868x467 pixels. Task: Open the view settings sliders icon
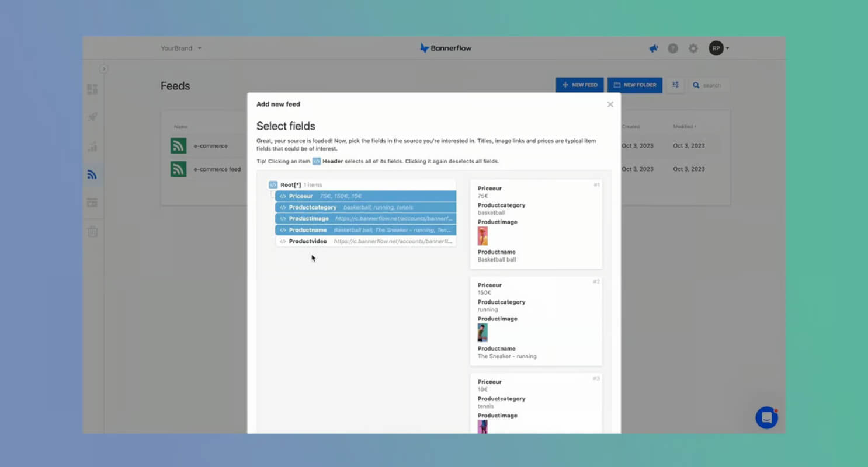(675, 85)
